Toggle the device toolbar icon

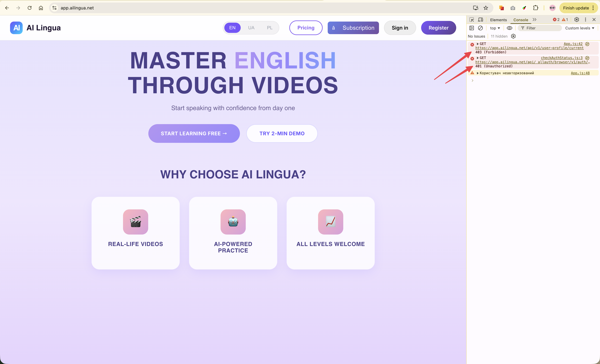click(x=480, y=20)
